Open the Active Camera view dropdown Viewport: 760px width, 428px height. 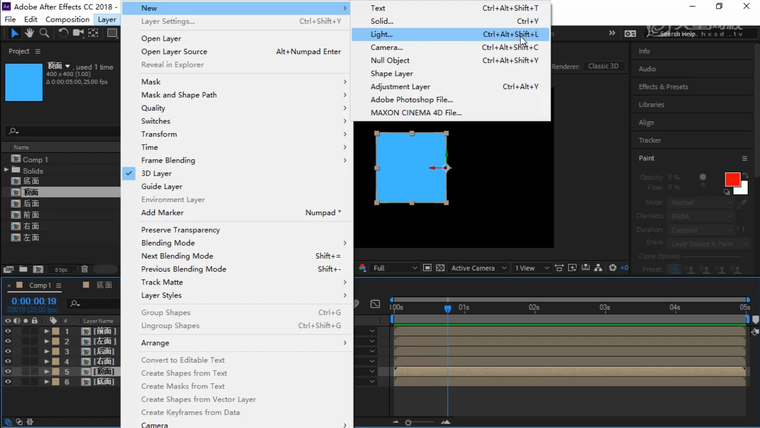tap(476, 268)
